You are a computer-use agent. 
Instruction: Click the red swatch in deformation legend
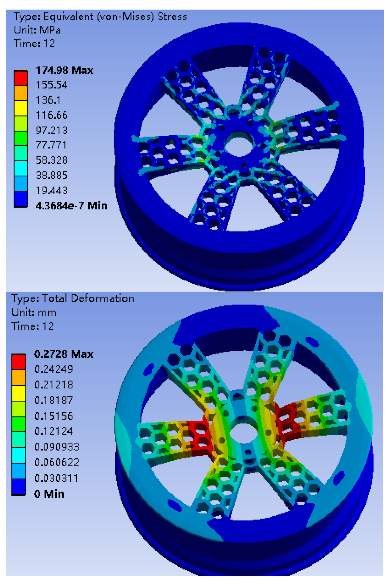point(19,362)
